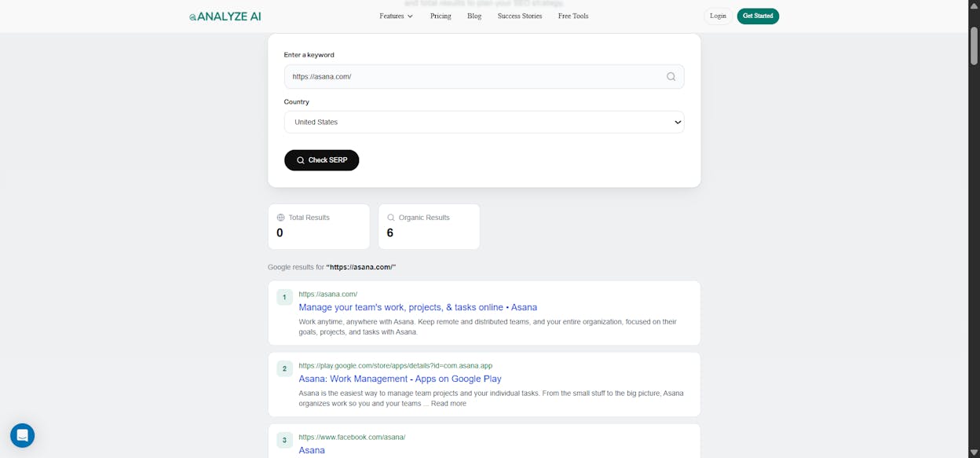Open Free Tools from the navigation
Viewport: 980px width, 458px height.
(573, 16)
